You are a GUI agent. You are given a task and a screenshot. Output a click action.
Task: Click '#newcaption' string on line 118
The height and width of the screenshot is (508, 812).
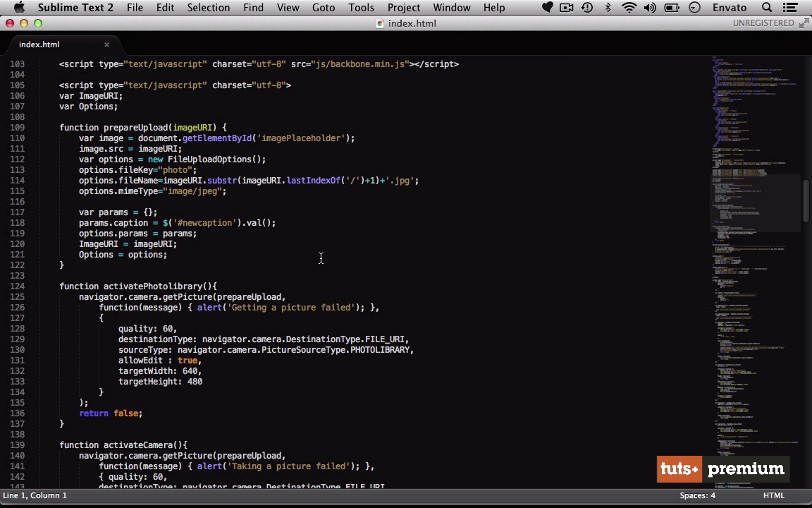(x=204, y=223)
